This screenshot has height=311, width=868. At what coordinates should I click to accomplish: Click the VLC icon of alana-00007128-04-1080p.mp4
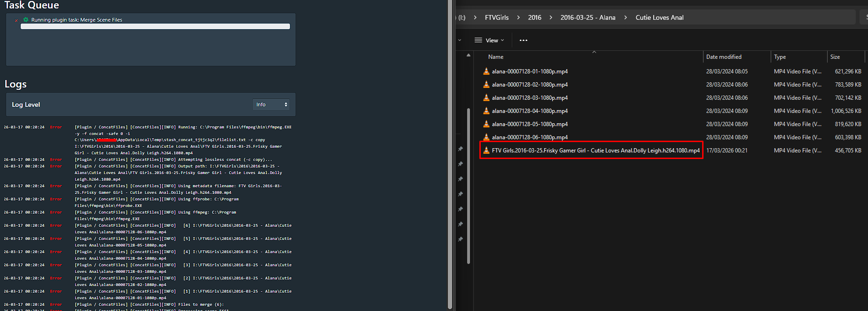coord(486,111)
